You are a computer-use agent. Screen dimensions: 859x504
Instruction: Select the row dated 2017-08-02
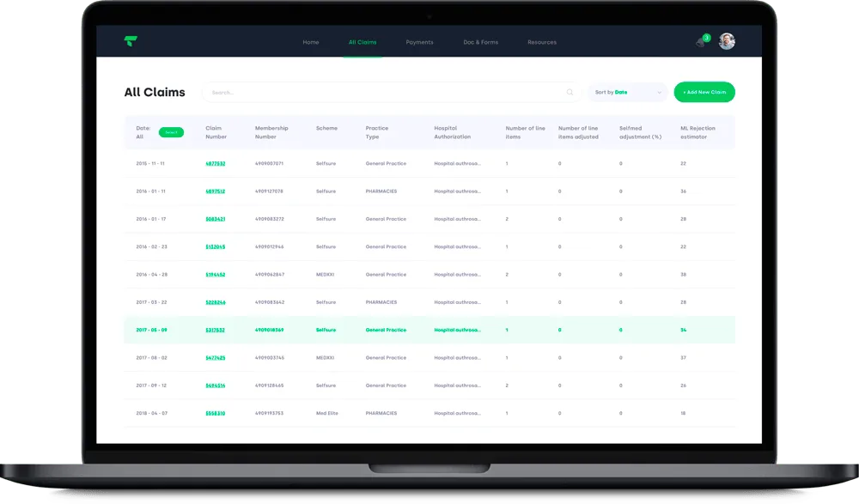tap(429, 358)
